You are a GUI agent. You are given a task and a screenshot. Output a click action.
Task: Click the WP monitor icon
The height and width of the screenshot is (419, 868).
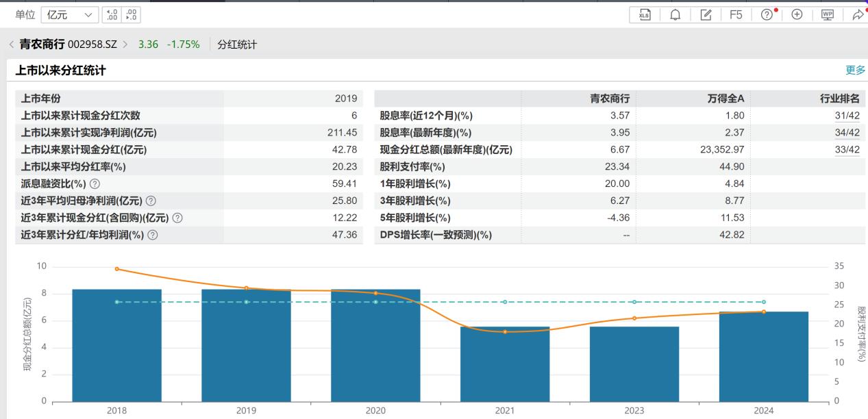click(x=827, y=14)
